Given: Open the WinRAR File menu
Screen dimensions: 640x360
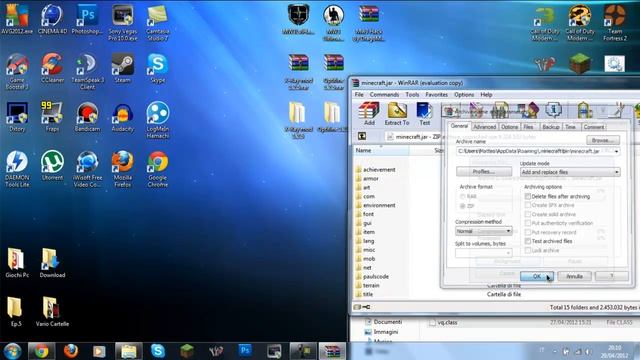Looking at the screenshot, I should point(359,95).
